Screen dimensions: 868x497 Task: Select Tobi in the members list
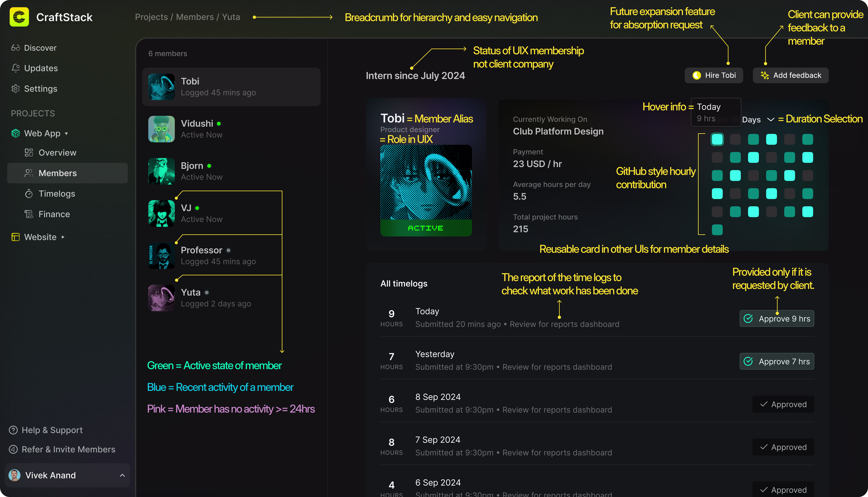pyautogui.click(x=231, y=87)
